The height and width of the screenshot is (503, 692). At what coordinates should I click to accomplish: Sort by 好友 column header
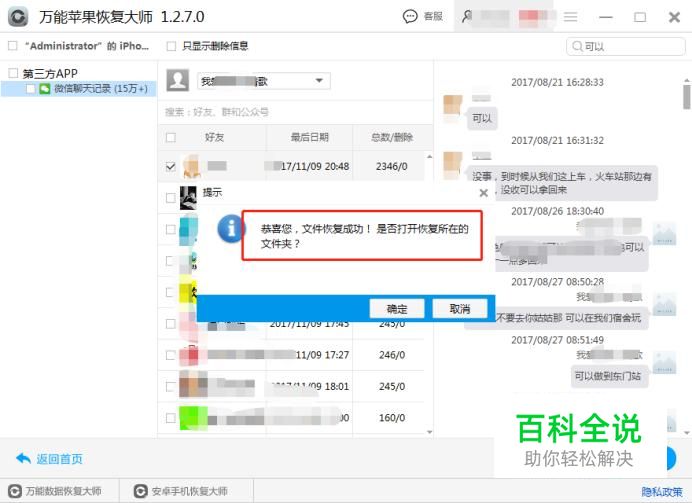tap(214, 137)
